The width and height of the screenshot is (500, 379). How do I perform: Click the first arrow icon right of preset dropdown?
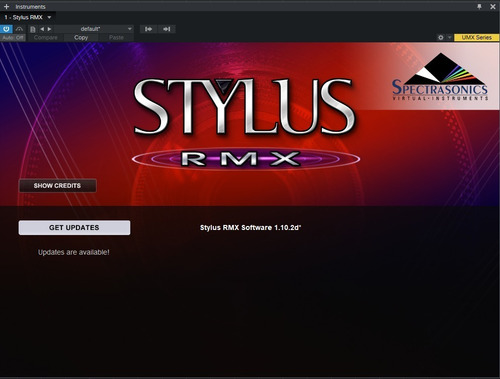coord(149,29)
